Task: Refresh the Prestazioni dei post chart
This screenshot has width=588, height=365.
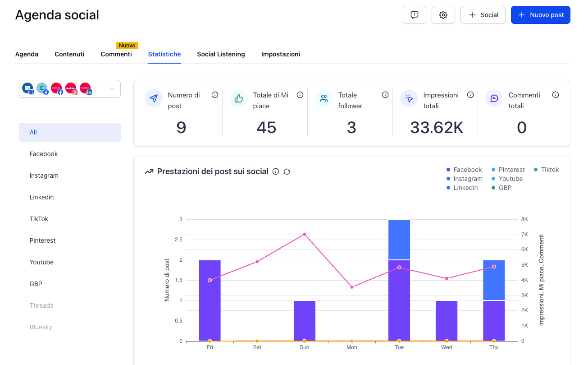Action: click(287, 171)
